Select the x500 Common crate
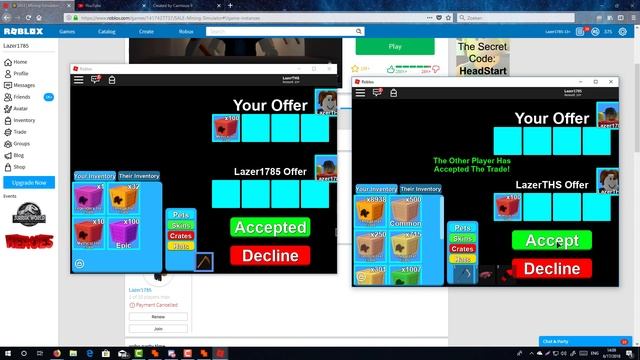The height and width of the screenshot is (360, 640). pos(405,211)
